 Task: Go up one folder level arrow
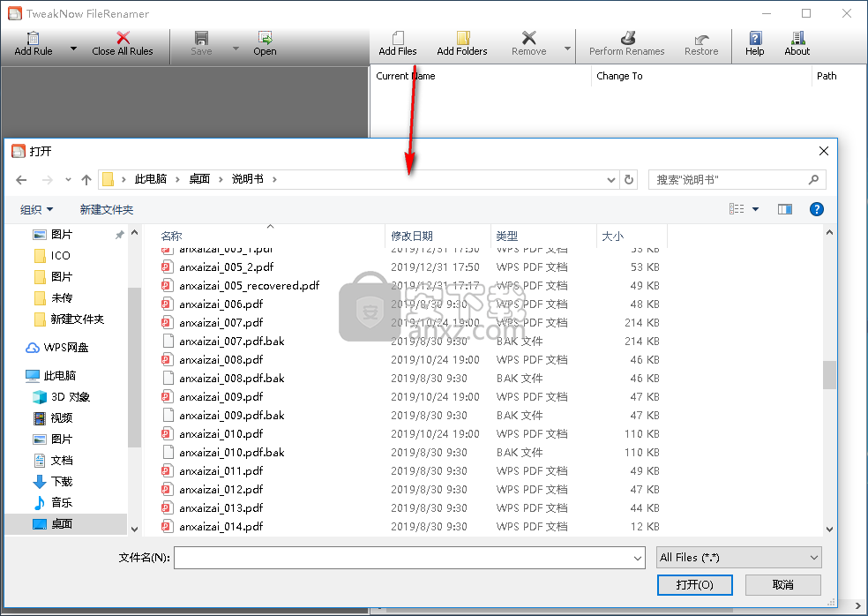pyautogui.click(x=86, y=179)
